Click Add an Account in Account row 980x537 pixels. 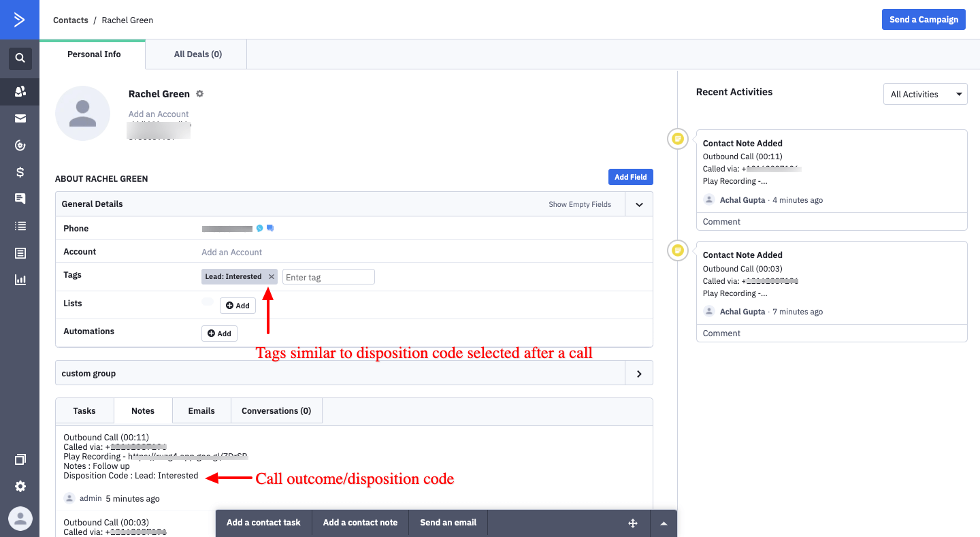pos(231,253)
